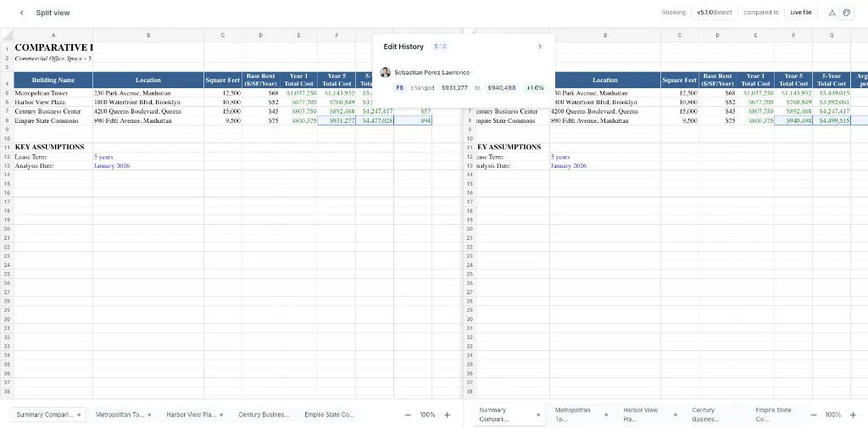Screen dimensions: 868x429
Task: Switch to left pane Metropolitan To... tab
Action: [122, 414]
